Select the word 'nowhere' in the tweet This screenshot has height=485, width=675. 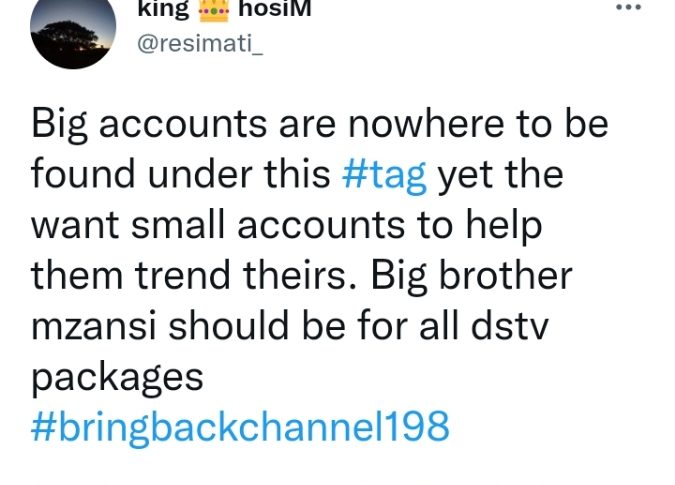pos(426,124)
